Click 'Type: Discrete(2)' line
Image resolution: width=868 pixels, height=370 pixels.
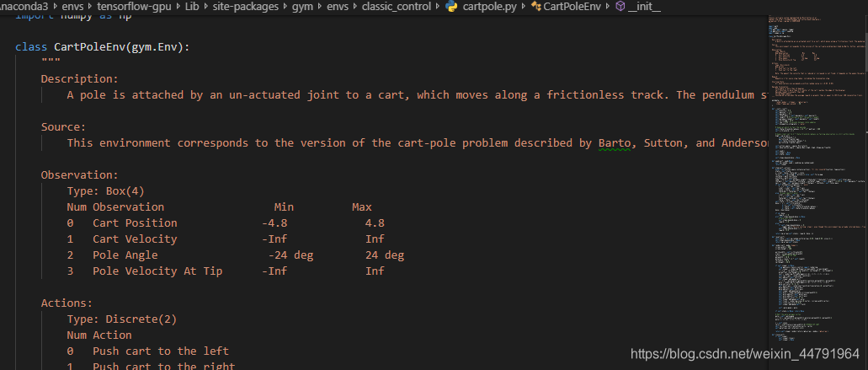pyautogui.click(x=122, y=319)
